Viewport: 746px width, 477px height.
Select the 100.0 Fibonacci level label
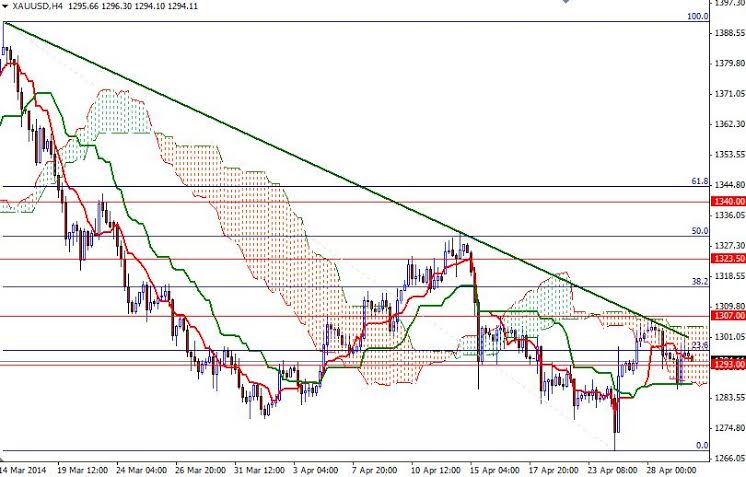697,16
